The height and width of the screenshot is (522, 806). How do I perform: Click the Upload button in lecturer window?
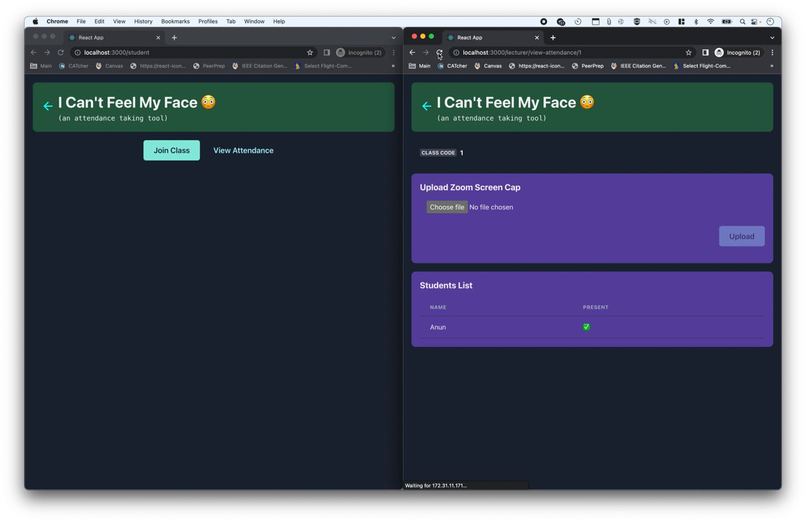741,236
